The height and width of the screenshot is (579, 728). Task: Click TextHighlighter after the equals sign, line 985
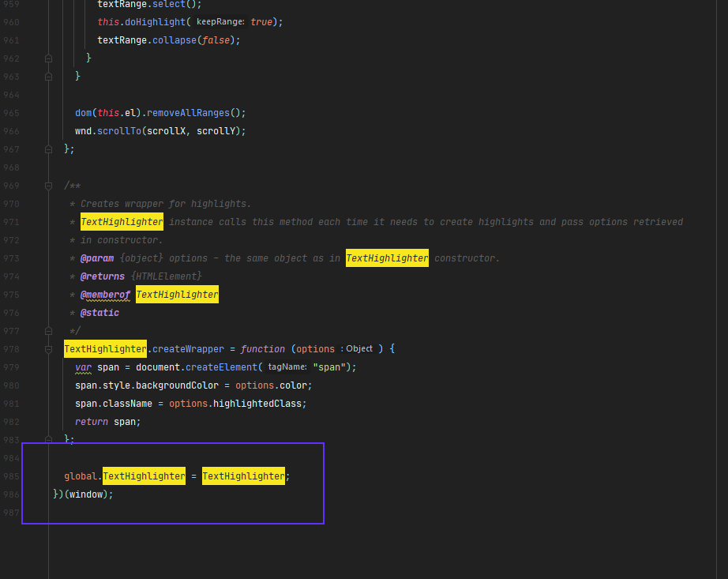(x=243, y=476)
